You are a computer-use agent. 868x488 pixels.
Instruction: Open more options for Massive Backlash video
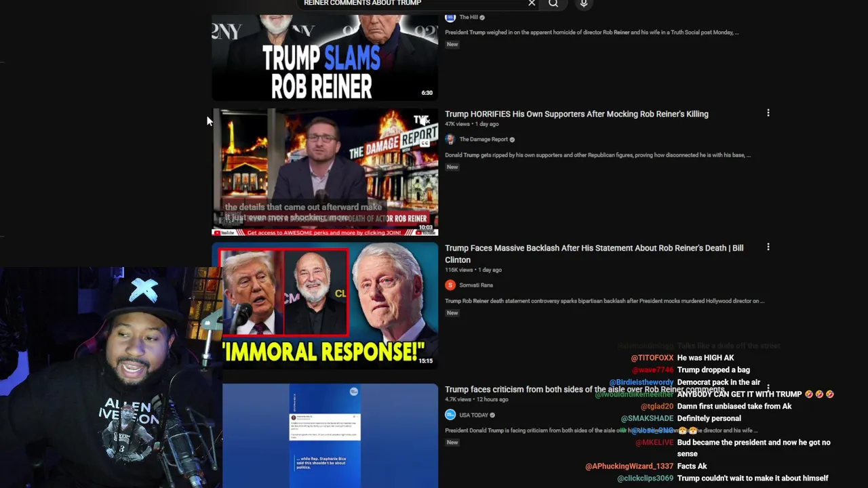click(768, 247)
